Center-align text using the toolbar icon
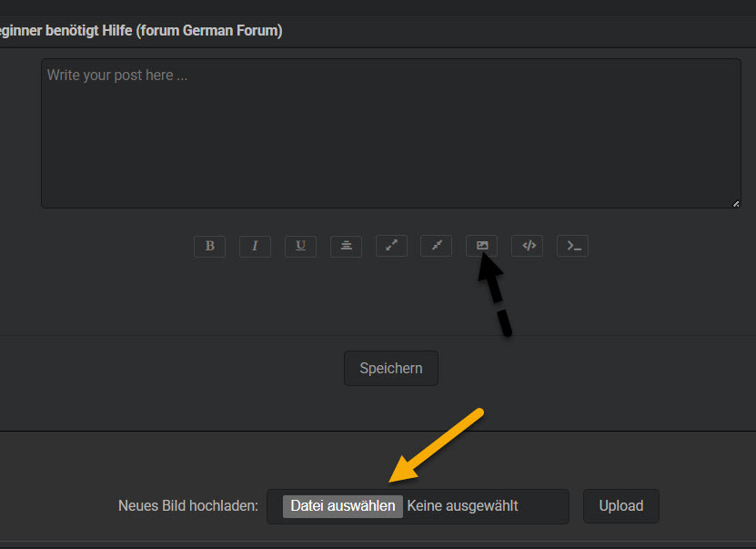This screenshot has width=756, height=549. point(346,246)
